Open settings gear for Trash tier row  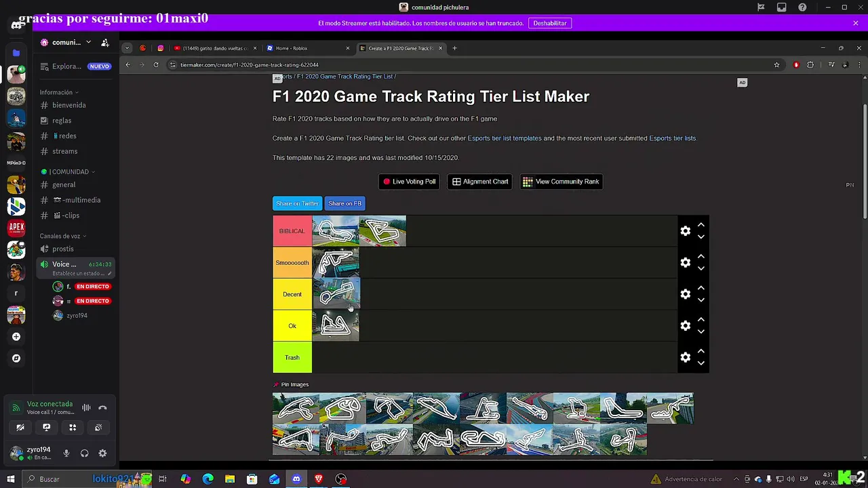[686, 357]
